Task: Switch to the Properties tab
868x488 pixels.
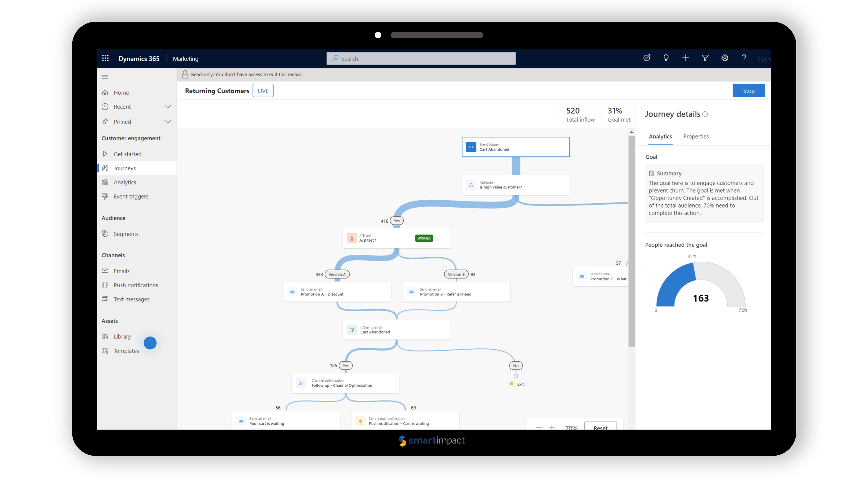Action: click(696, 136)
